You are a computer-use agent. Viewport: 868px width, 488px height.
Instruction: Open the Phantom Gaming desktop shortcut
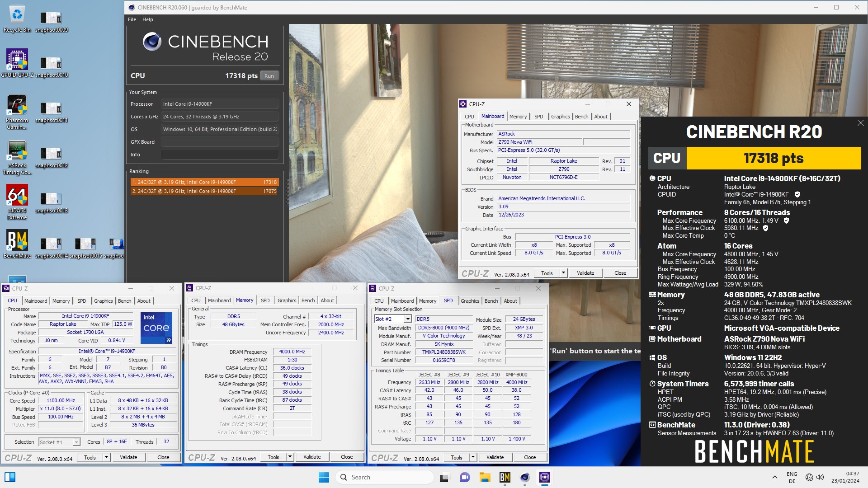17,112
